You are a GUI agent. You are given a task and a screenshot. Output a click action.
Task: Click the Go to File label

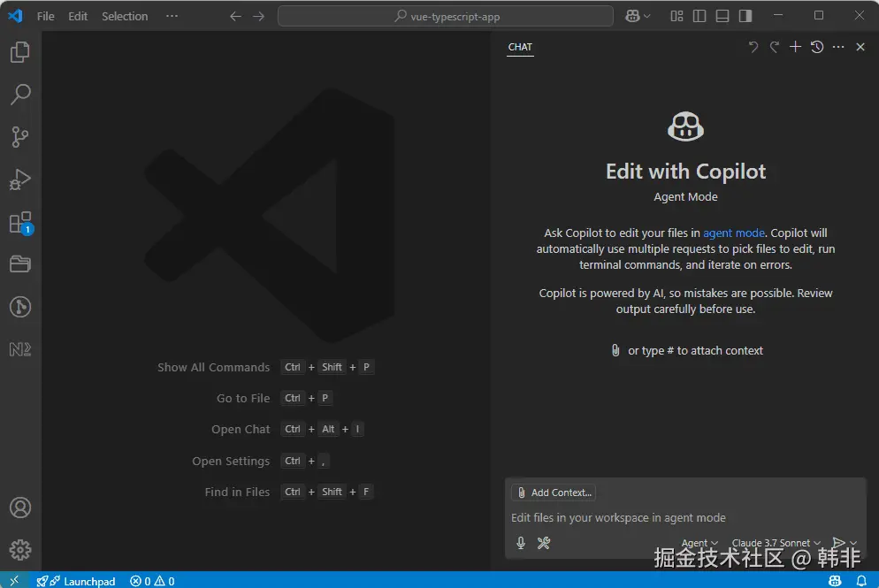click(243, 398)
